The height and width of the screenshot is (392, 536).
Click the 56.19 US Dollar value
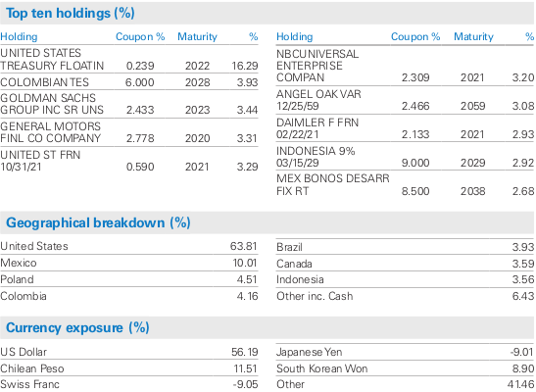245,352
